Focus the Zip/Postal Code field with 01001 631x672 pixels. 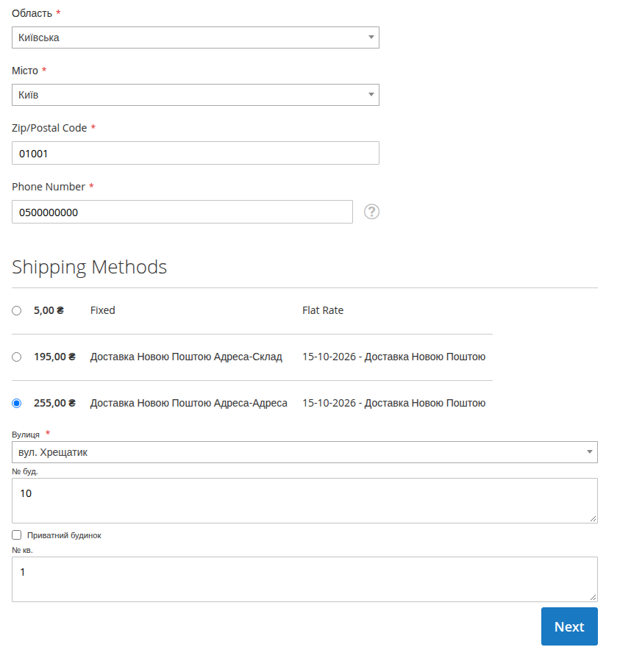pyautogui.click(x=196, y=153)
